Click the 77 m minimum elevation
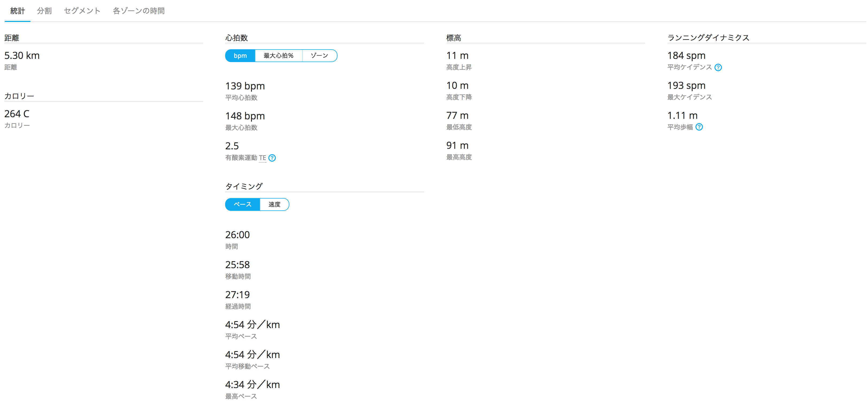This screenshot has height=410, width=868. pyautogui.click(x=457, y=115)
